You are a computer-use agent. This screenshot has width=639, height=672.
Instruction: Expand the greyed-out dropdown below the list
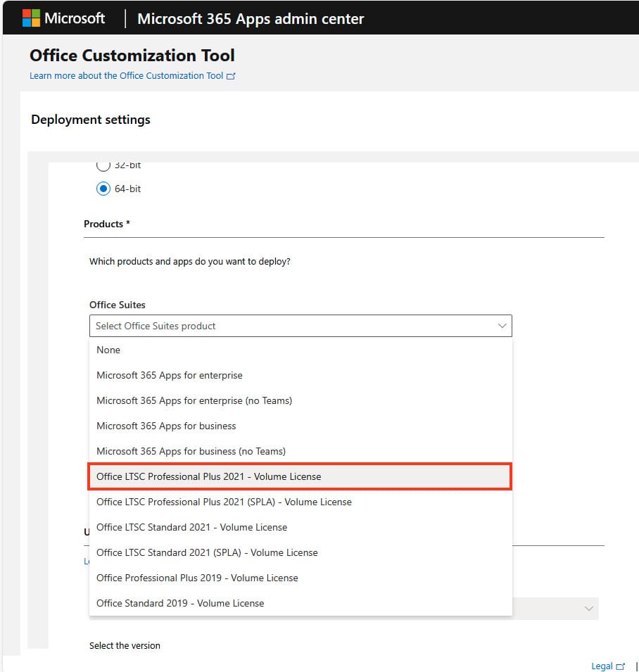pyautogui.click(x=589, y=609)
